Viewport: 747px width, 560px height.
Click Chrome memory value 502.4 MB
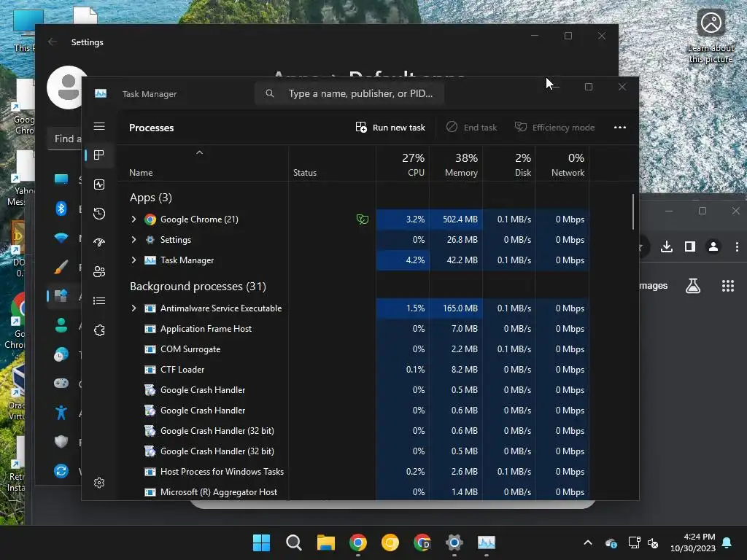pyautogui.click(x=460, y=219)
